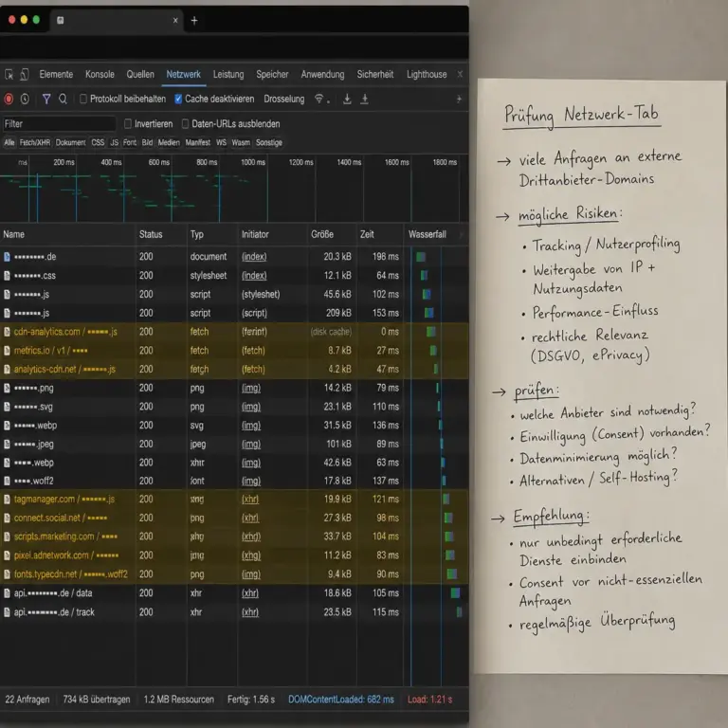The height and width of the screenshot is (728, 728).
Task: Check the Invertieren checkbox
Action: pos(128,124)
